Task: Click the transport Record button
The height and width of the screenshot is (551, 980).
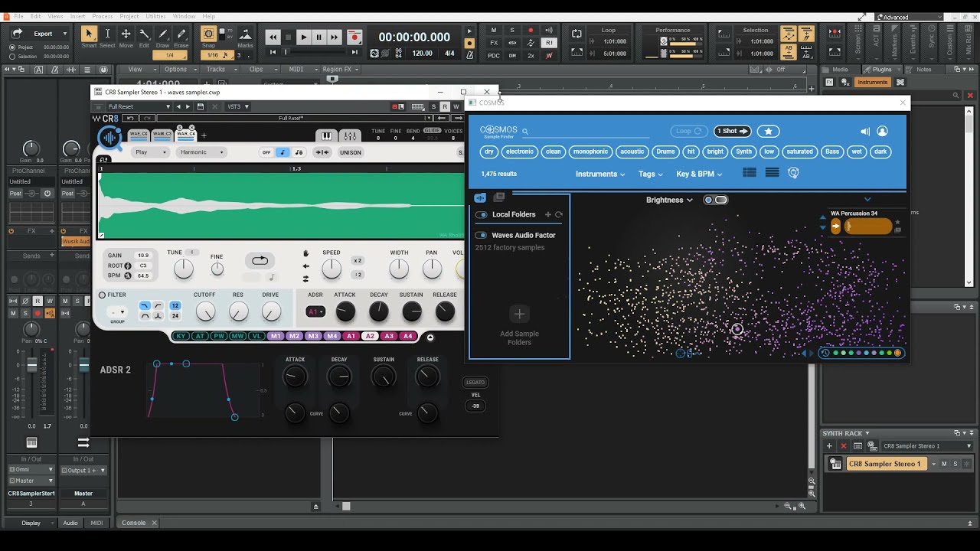Action: point(354,37)
